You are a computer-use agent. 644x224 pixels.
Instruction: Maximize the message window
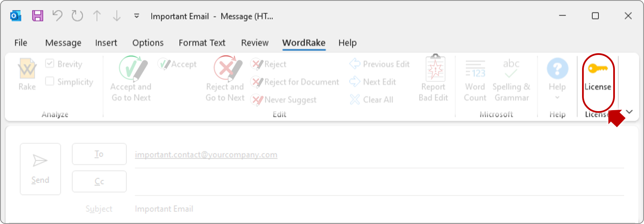(x=595, y=16)
